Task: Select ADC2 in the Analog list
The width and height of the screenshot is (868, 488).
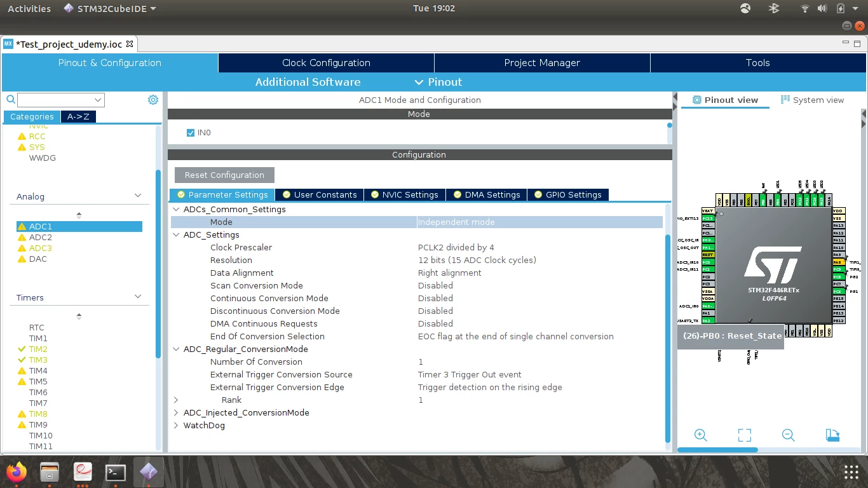Action: click(41, 237)
